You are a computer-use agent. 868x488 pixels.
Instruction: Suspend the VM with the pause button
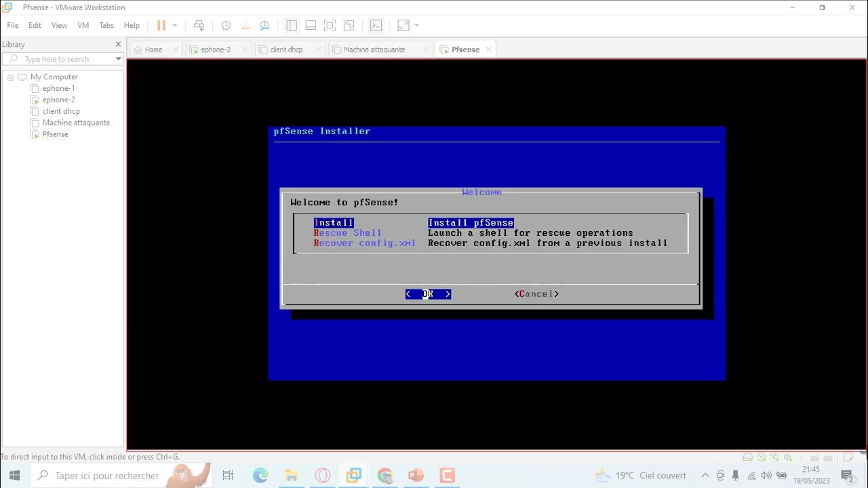[161, 25]
